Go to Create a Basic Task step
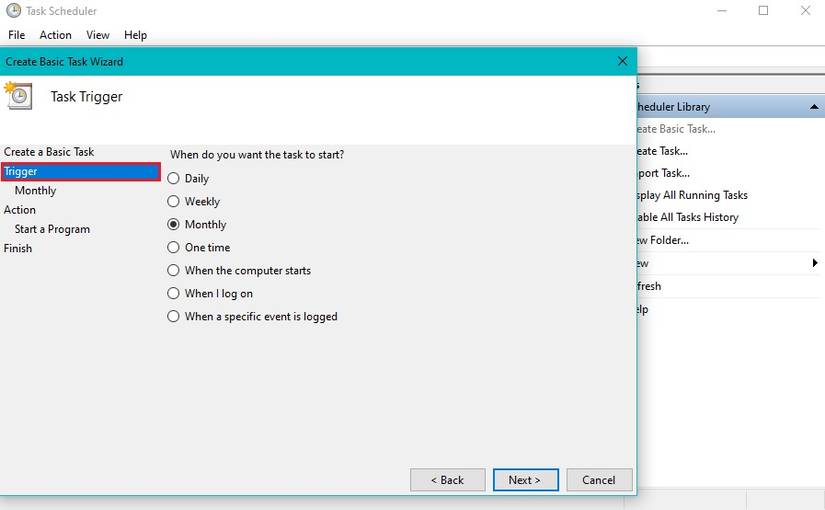Screen dimensions: 825x510 [49, 152]
